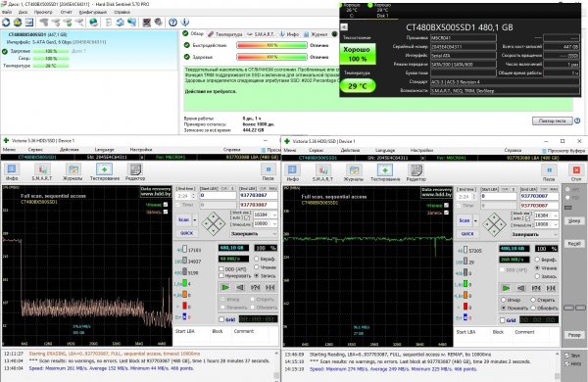Toggle Grid checkbox in right Victoria

pos(502,320)
